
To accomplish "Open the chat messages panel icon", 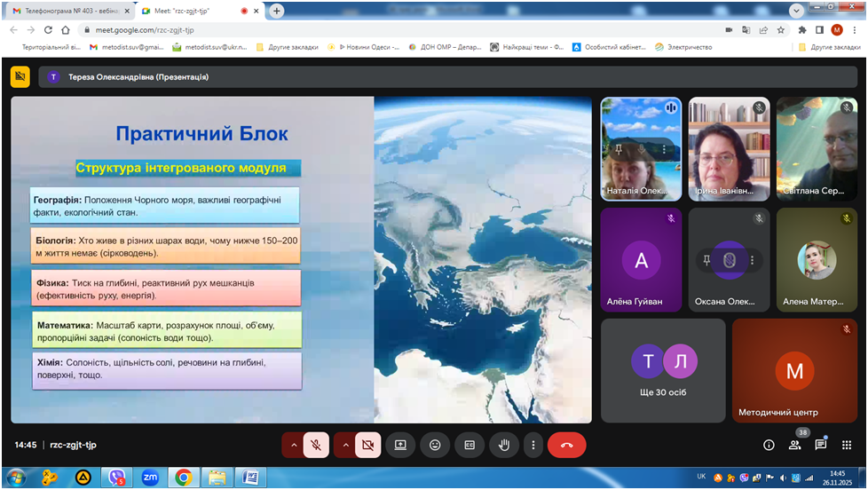I will pos(820,445).
